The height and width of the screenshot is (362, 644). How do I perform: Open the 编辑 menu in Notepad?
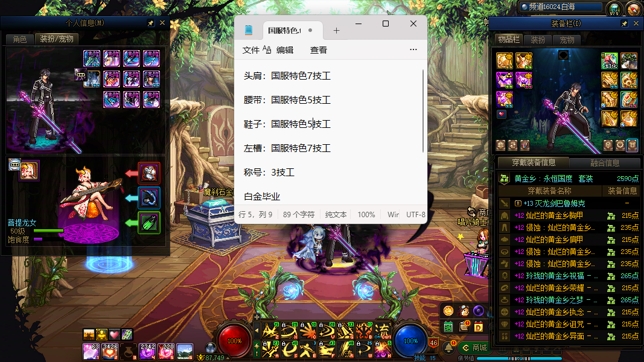click(285, 50)
